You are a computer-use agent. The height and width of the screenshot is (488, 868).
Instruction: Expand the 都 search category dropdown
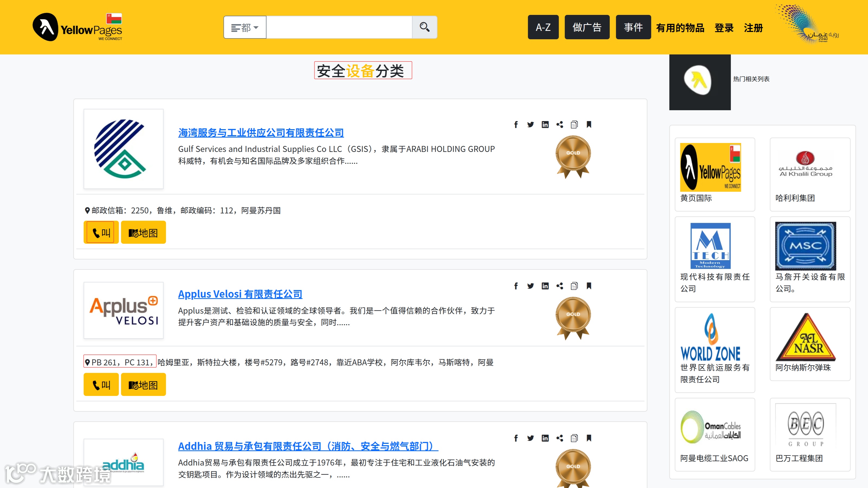[x=245, y=27]
